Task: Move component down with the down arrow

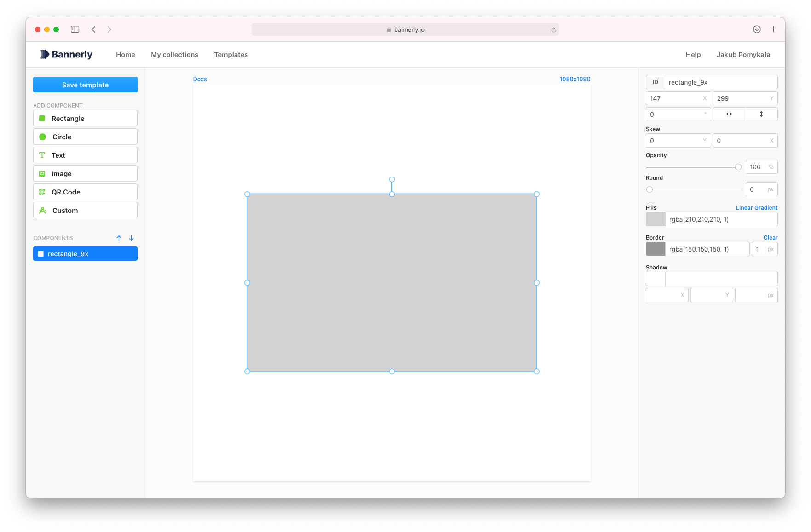Action: [131, 238]
